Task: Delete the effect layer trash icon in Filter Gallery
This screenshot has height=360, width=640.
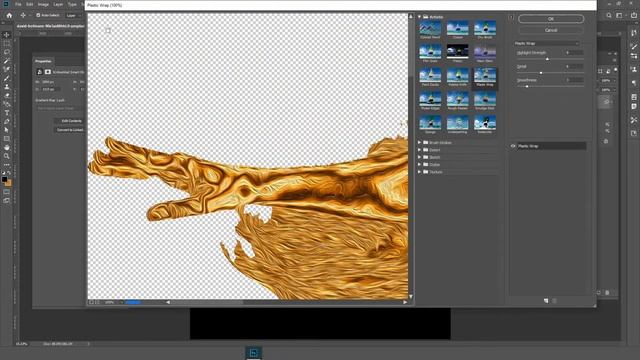Action: tap(554, 301)
